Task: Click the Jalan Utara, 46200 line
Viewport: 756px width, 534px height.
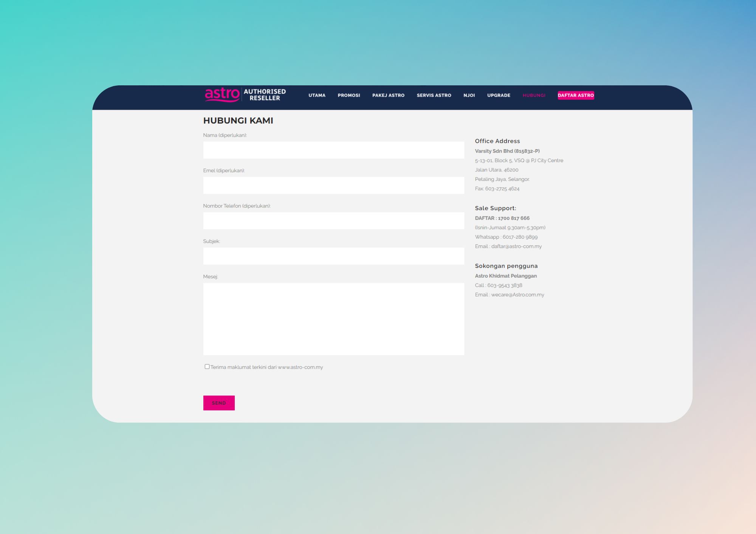Action: [497, 170]
